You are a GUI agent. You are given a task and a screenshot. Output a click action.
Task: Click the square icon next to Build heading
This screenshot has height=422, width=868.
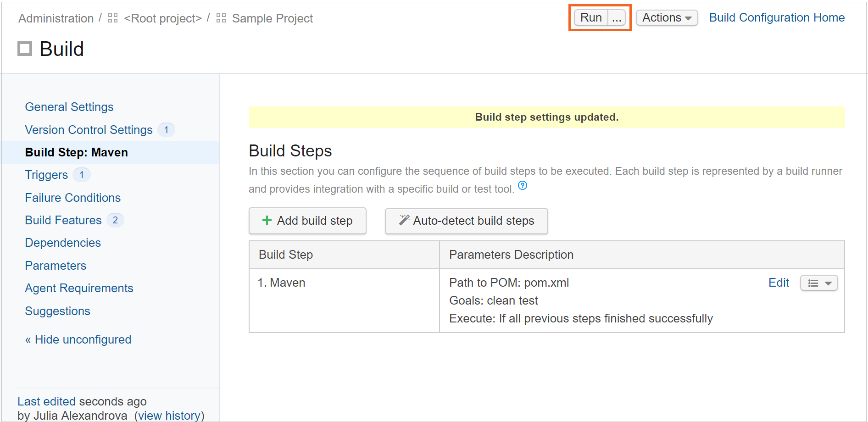point(24,48)
